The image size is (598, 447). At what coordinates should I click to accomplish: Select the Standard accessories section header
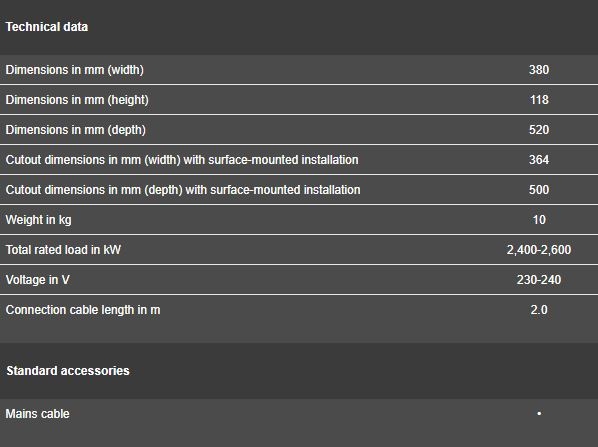pyautogui.click(x=68, y=371)
